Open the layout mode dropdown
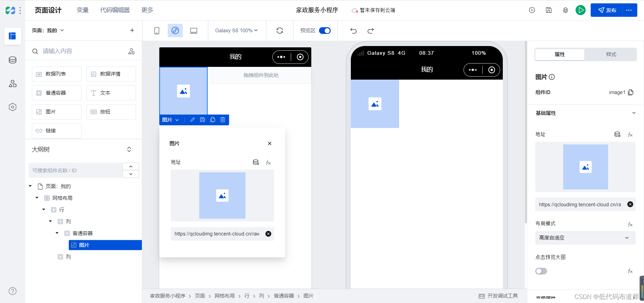The width and height of the screenshot is (644, 303). pos(585,238)
